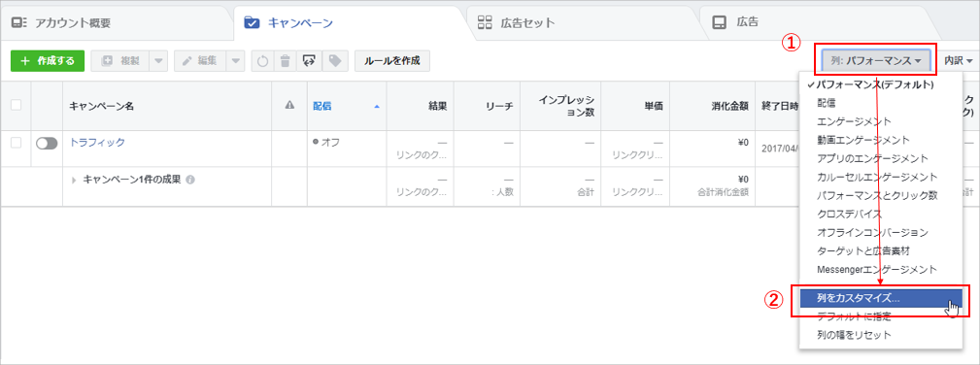
Task: Click the info icon beside キャンペーン1件の成果
Action: pos(190,180)
